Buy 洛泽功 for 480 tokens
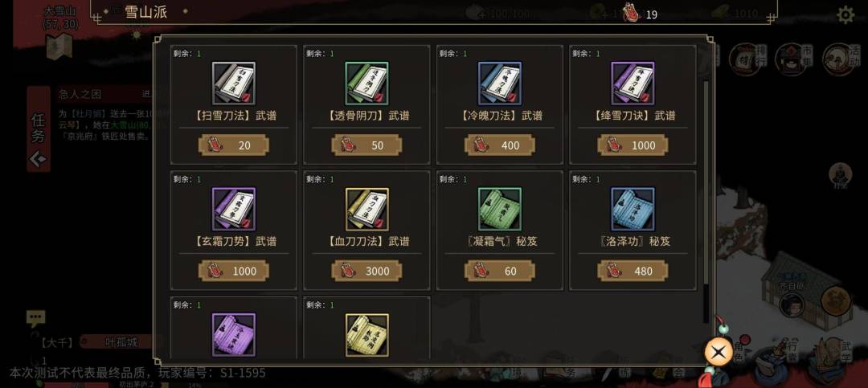The image size is (868, 388). pyautogui.click(x=633, y=271)
